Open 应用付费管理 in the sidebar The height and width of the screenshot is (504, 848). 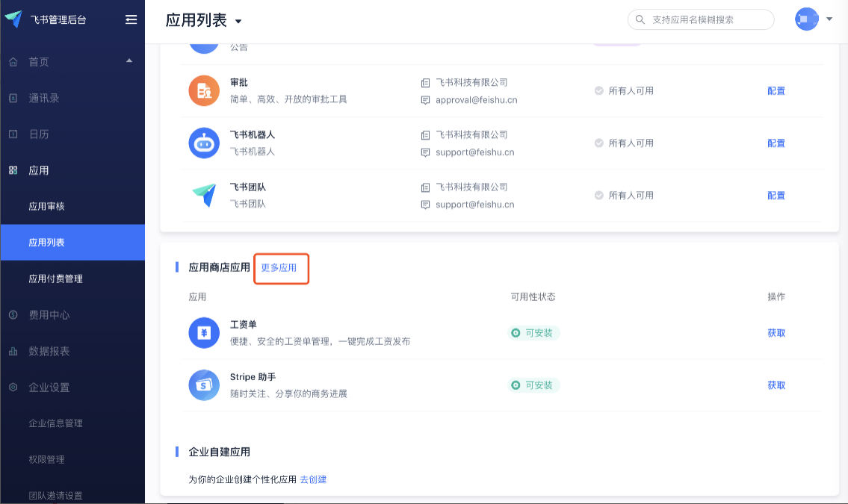[x=55, y=279]
